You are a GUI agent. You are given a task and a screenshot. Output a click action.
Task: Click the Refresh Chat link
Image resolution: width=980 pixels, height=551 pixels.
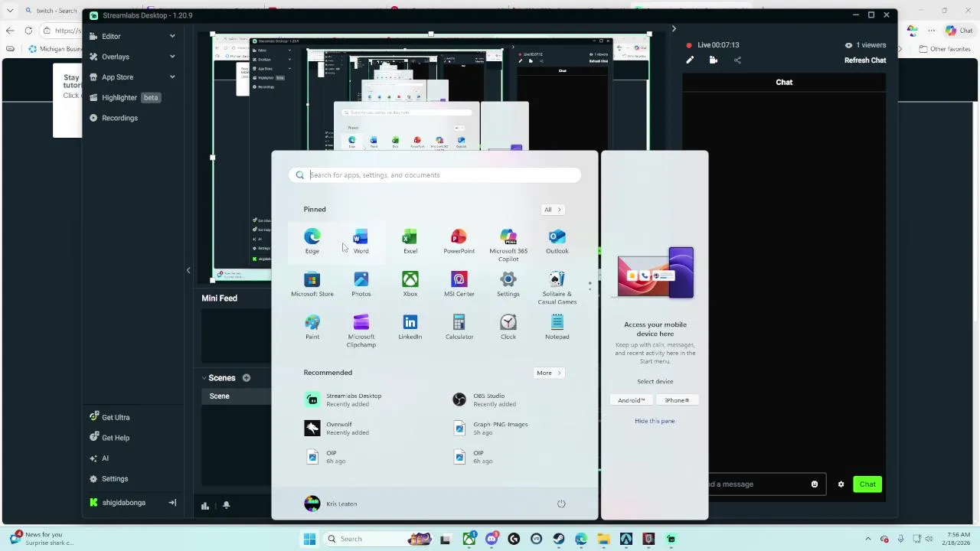865,60
